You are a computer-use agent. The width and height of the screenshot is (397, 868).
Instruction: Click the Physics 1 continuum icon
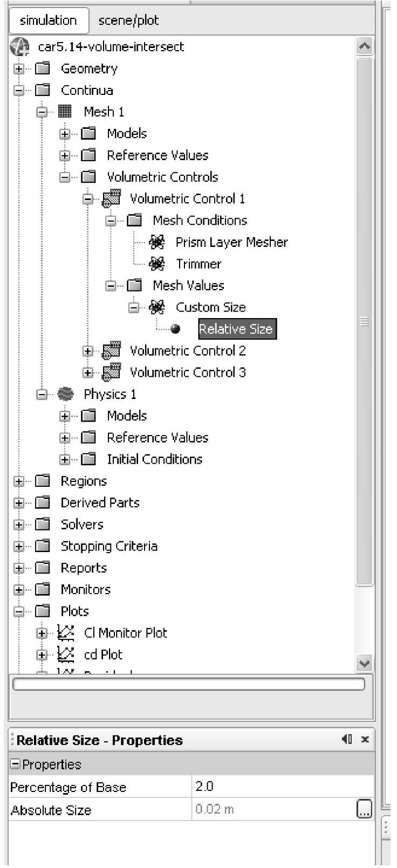click(x=65, y=394)
